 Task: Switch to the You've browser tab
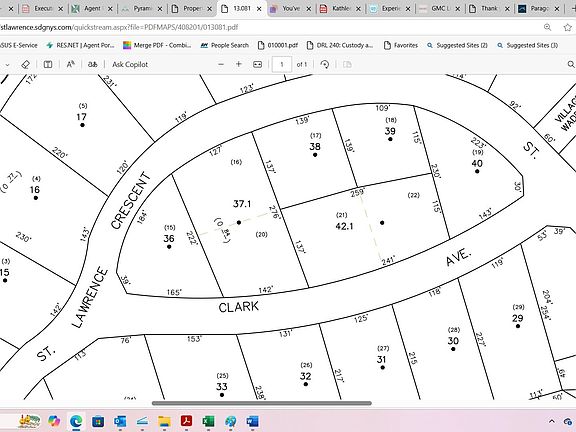tap(291, 8)
